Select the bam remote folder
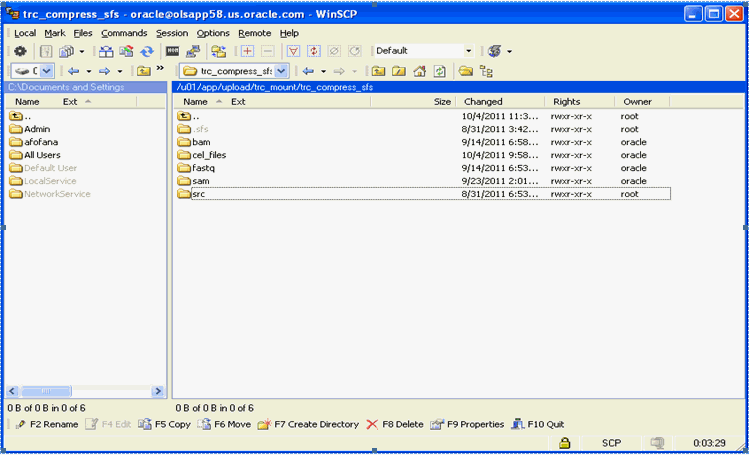 tap(193, 142)
